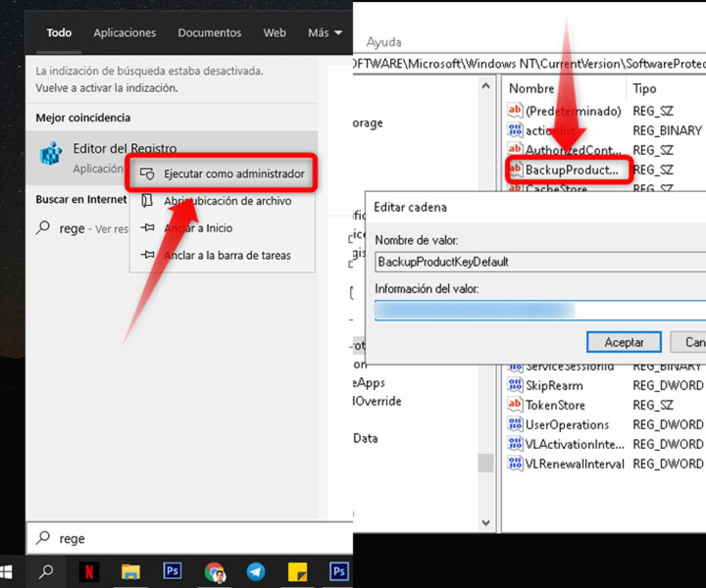
Task: Expand the Más search filter dropdown
Action: (x=324, y=33)
